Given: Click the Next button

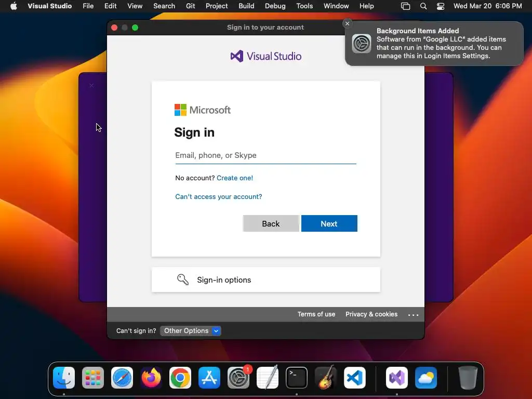Looking at the screenshot, I should coord(329,223).
